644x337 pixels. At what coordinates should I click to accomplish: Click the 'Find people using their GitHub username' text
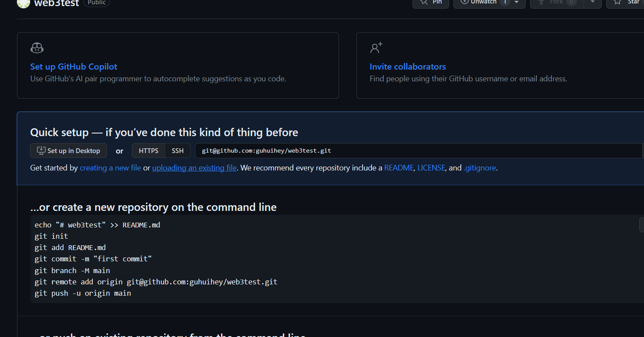pos(468,79)
